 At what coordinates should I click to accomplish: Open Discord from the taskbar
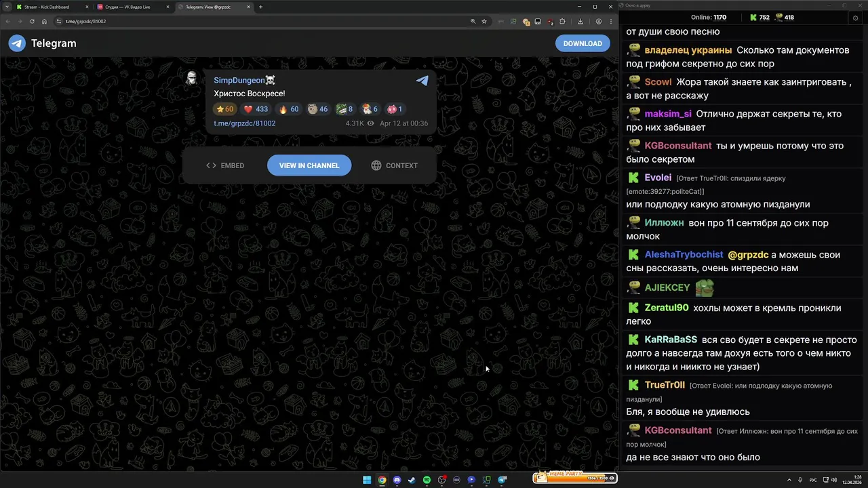[x=397, y=480]
